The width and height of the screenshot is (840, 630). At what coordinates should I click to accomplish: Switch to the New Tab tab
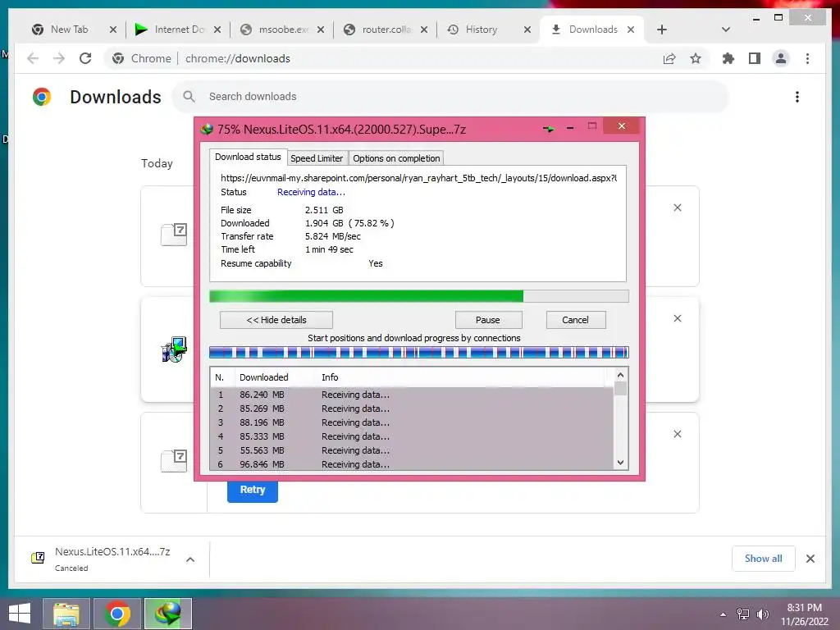pyautogui.click(x=69, y=30)
